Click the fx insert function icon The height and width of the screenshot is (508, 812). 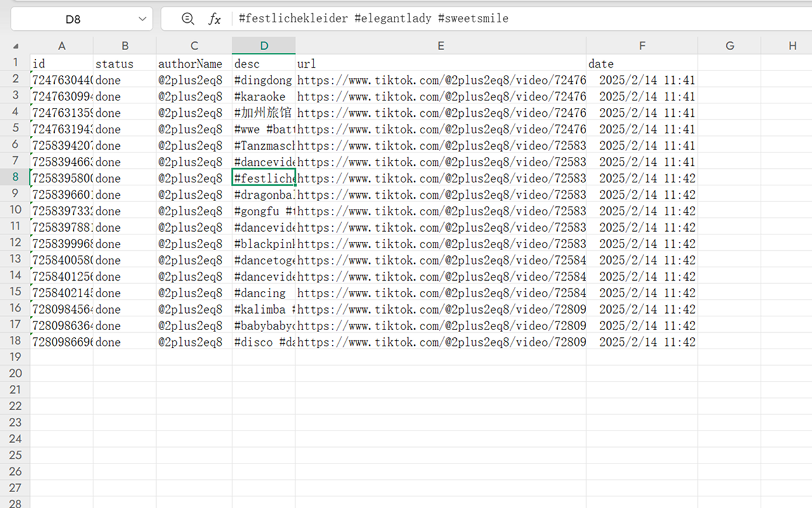pyautogui.click(x=214, y=19)
